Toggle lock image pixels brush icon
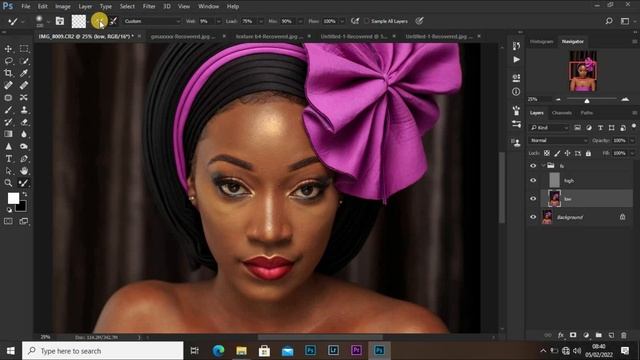640x360 pixels. tap(557, 153)
